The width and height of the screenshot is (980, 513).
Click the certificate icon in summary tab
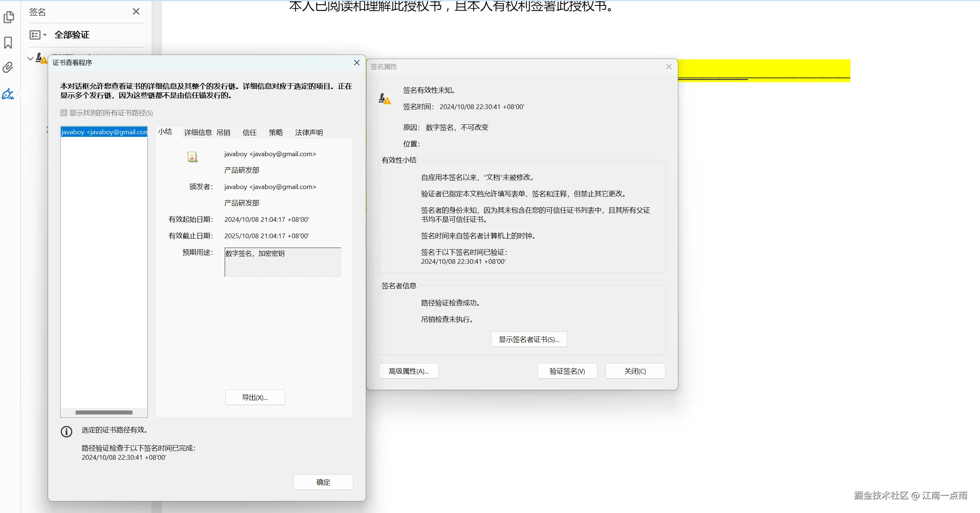pyautogui.click(x=192, y=157)
